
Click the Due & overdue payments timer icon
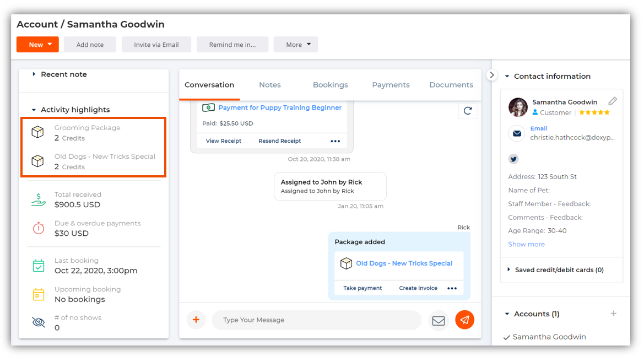pyautogui.click(x=38, y=228)
